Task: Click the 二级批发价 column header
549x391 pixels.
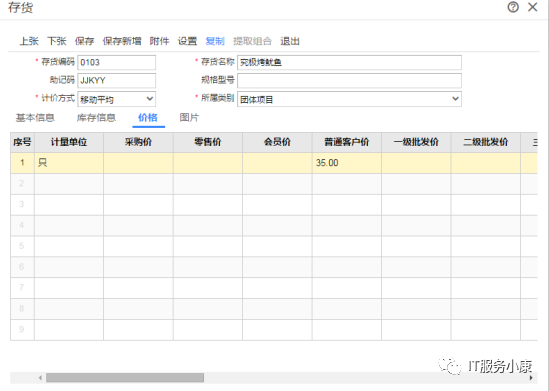Action: click(486, 142)
